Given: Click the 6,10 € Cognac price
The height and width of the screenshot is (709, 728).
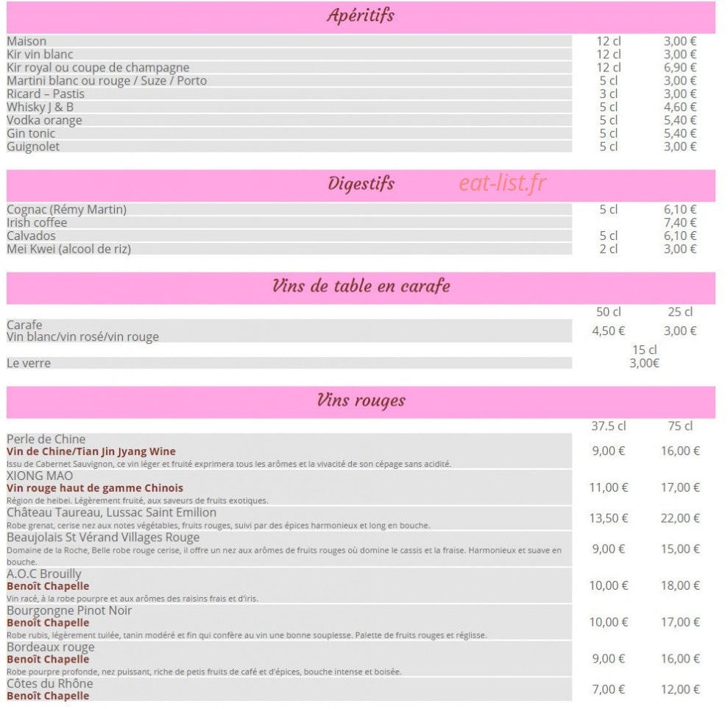Looking at the screenshot, I should (x=679, y=209).
